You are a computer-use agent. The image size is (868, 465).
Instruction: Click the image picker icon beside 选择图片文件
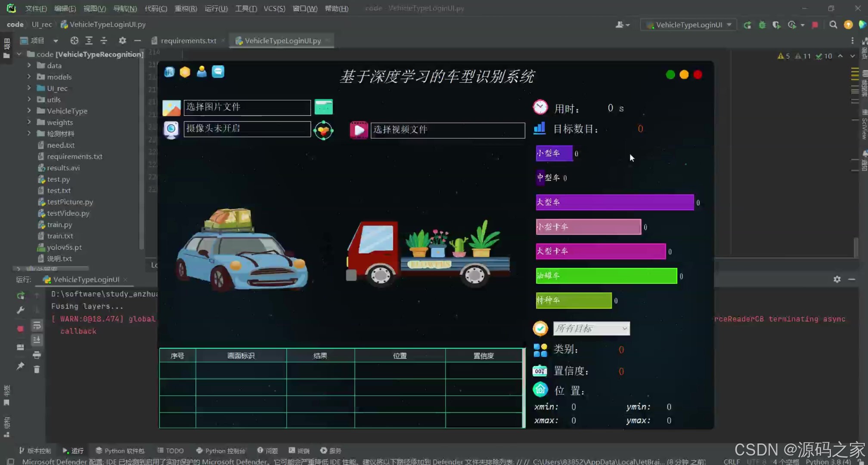(x=171, y=107)
